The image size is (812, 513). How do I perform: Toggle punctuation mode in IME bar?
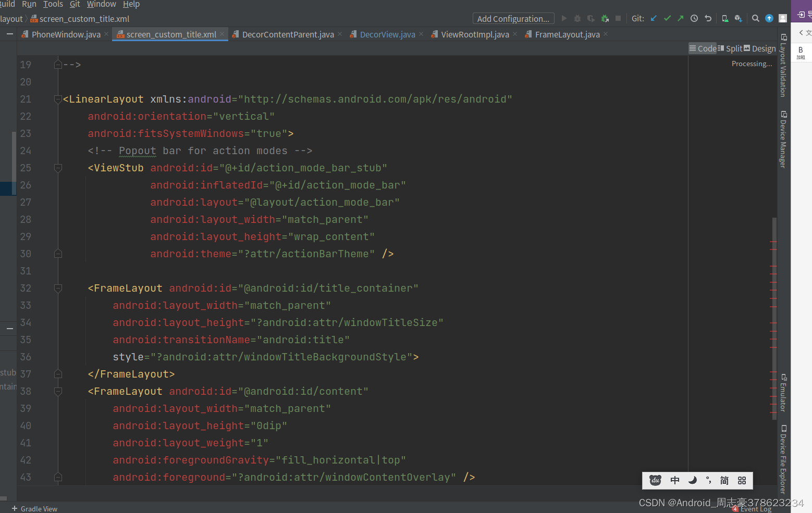708,480
